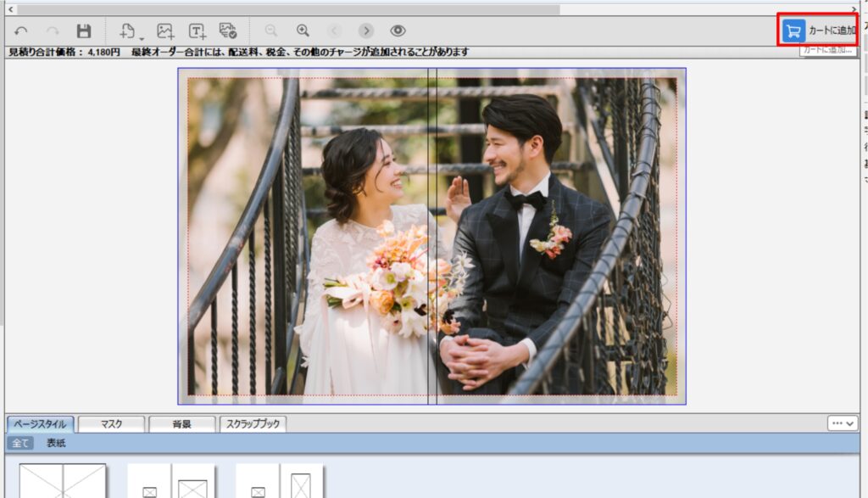The image size is (868, 498).
Task: Open the スクラップブック tab
Action: click(x=253, y=424)
